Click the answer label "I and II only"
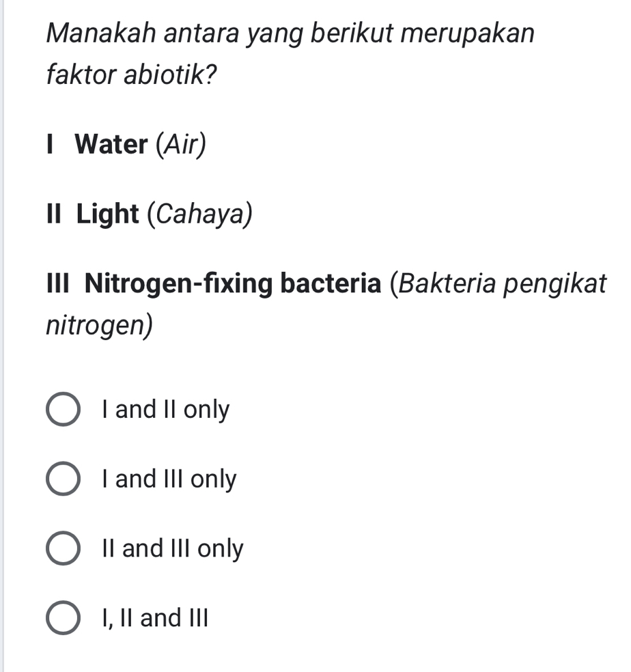Viewport: 631px width, 672px height. pyautogui.click(x=164, y=410)
